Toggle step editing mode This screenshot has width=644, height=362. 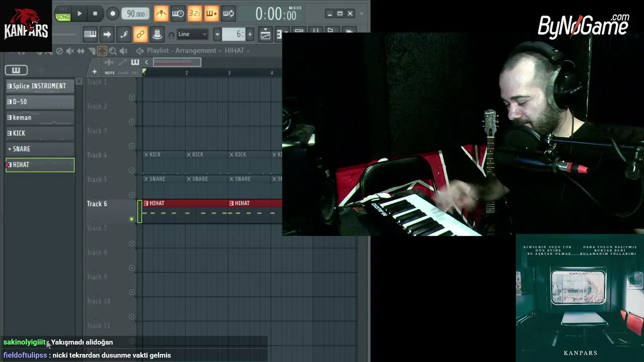124,34
